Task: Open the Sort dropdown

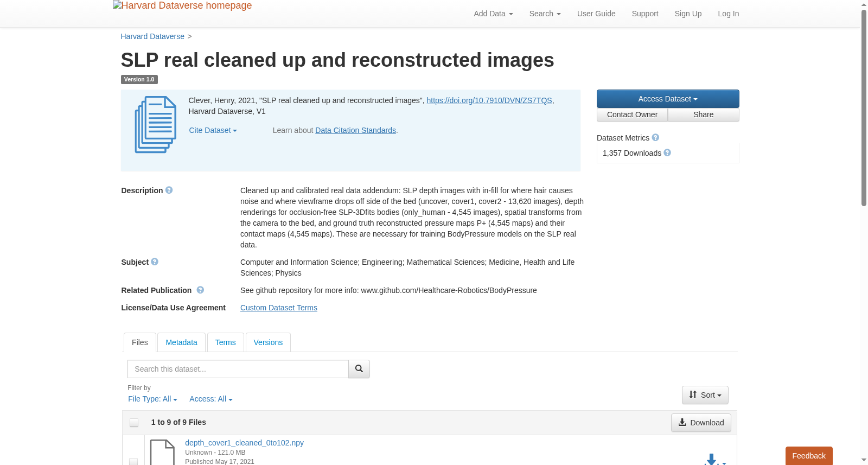Action: [705, 395]
